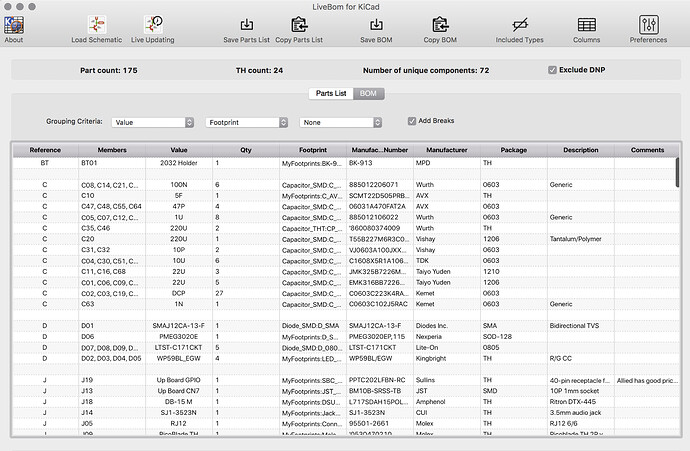This screenshot has height=451, width=690.
Task: Open the Preferences icon
Action: (x=649, y=25)
